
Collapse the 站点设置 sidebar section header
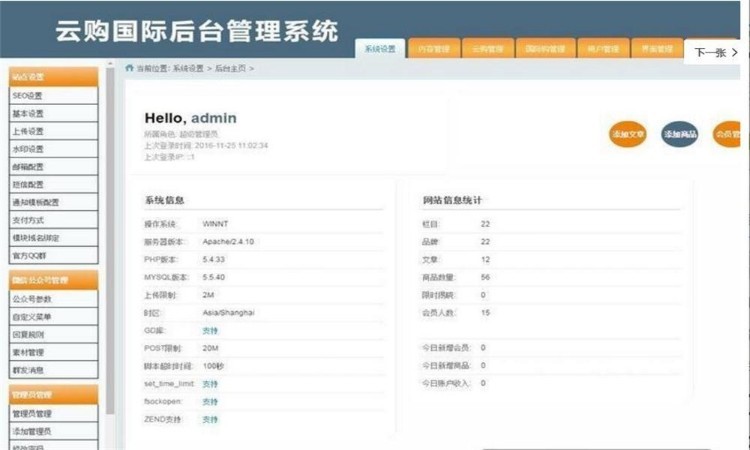tap(54, 77)
